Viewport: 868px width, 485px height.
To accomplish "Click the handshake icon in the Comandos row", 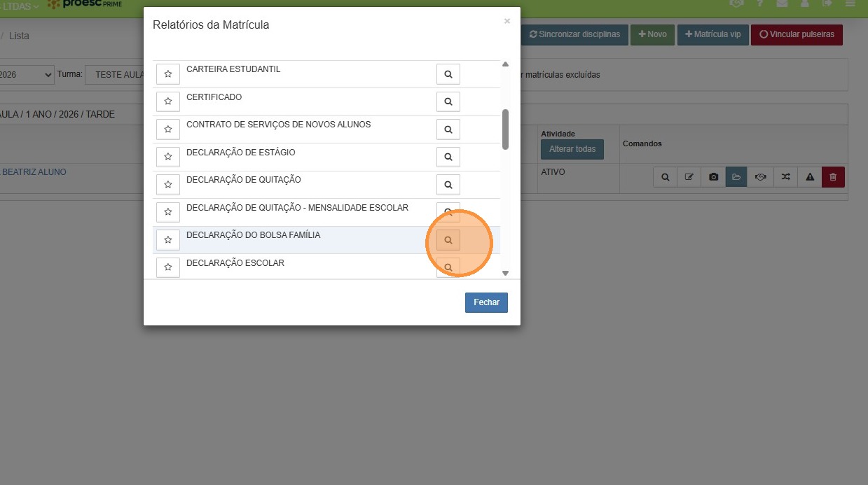I will pos(760,177).
